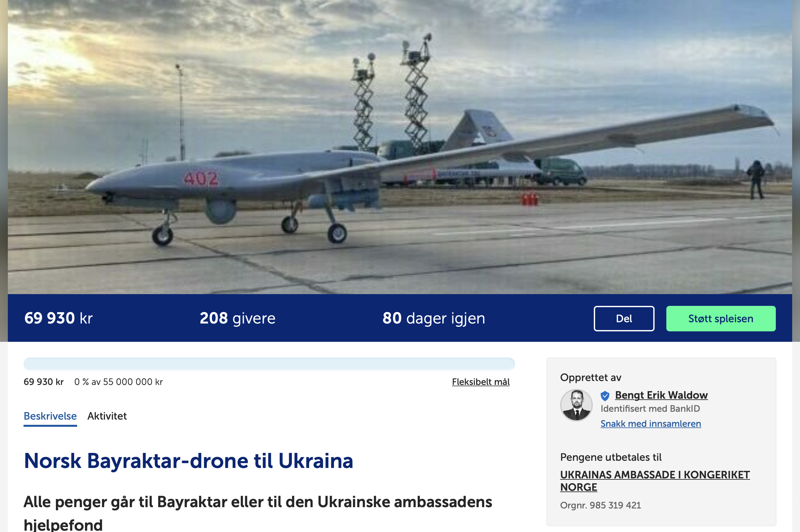Click the Del share button
This screenshot has width=800, height=532.
coord(624,319)
